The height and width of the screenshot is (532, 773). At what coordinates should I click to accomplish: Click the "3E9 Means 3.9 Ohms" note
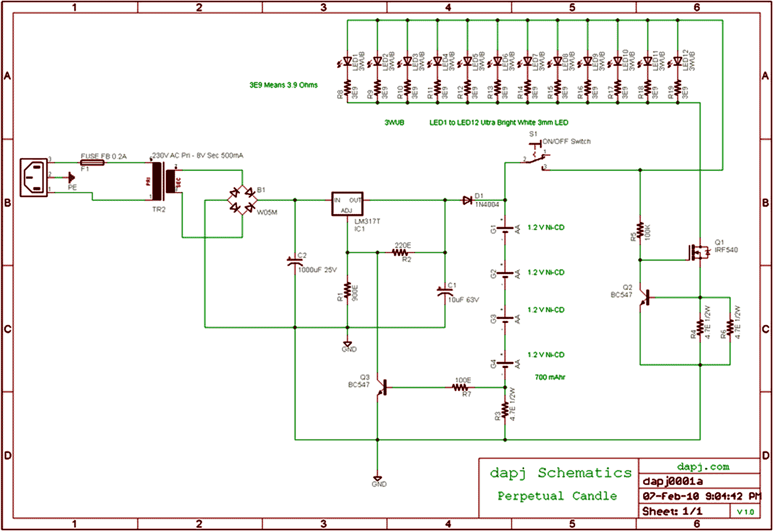pos(283,85)
